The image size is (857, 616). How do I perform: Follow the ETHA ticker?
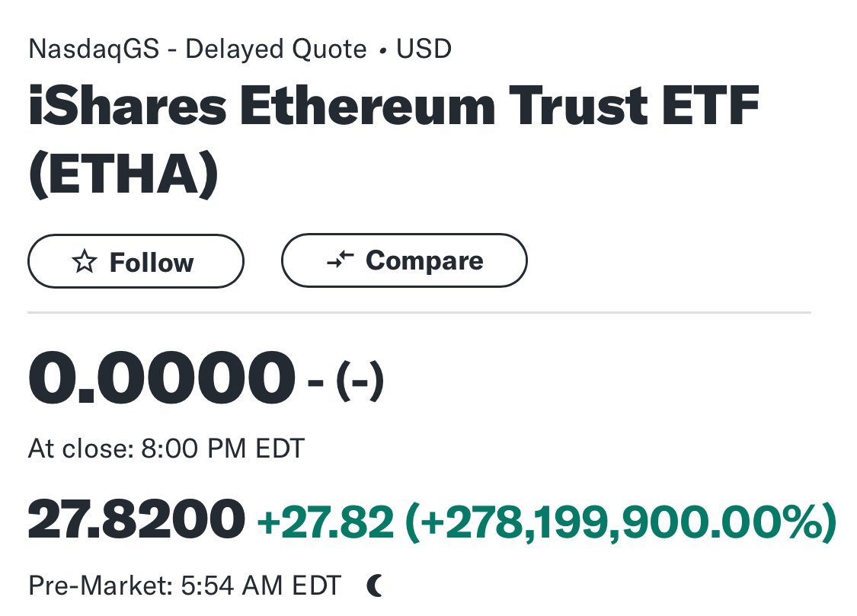pyautogui.click(x=136, y=261)
